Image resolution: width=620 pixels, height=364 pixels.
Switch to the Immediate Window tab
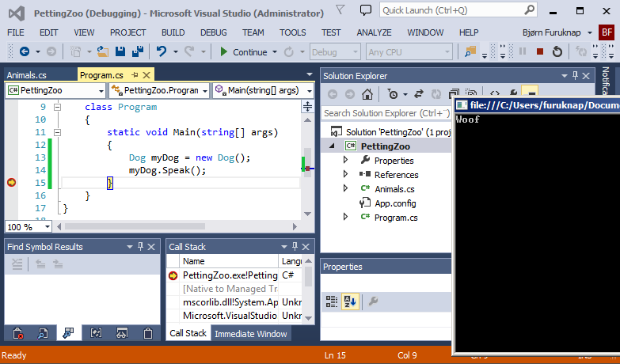tap(251, 334)
